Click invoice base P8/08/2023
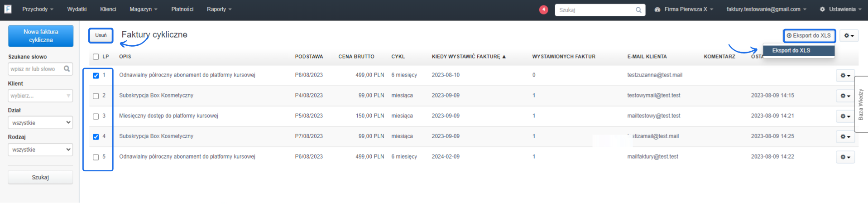Screen dimensions: 868x213 click(x=309, y=75)
